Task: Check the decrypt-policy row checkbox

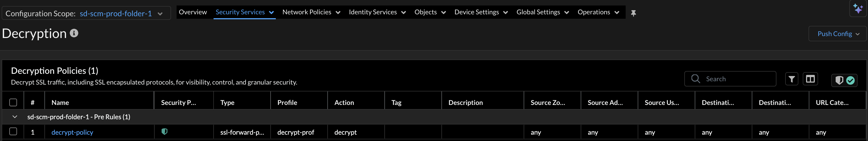Action: pos(13,132)
